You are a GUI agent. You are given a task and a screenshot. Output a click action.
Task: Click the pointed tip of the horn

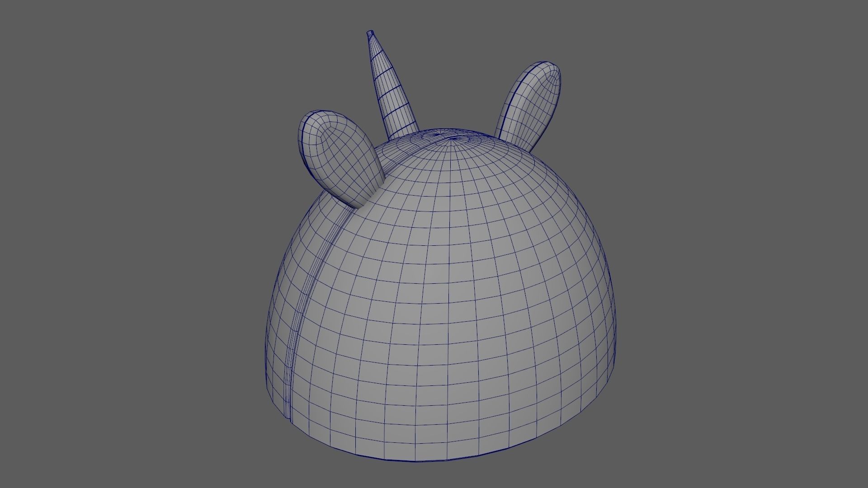pos(370,33)
